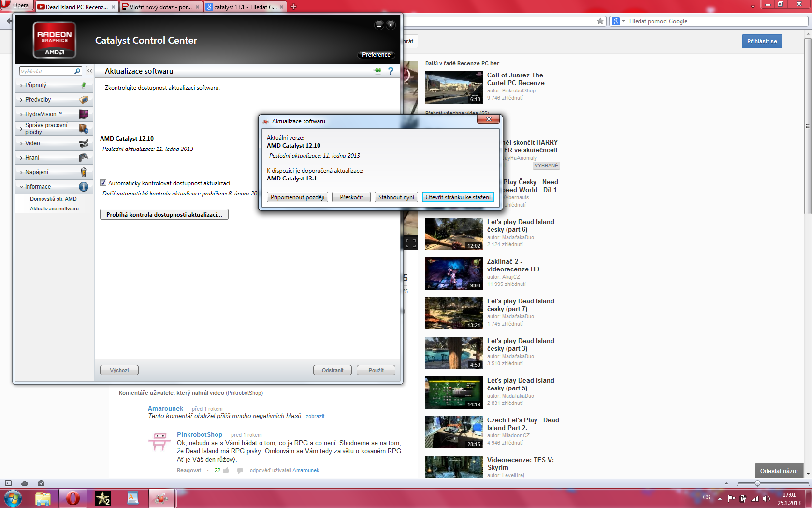Click the volume speaker tray icon
The height and width of the screenshot is (508, 812).
pyautogui.click(x=766, y=499)
